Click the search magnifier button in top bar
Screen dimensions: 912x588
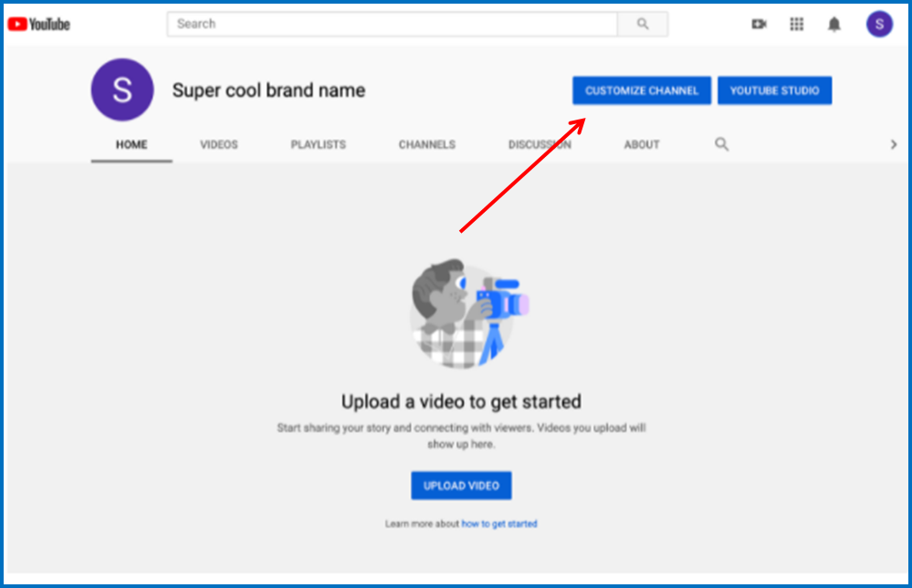[x=642, y=24]
